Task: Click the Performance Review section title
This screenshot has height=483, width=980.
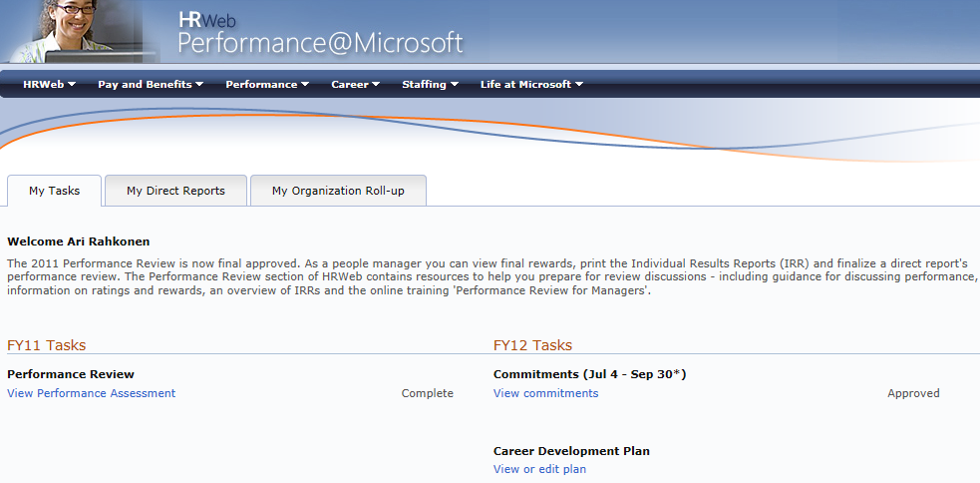Action: click(x=71, y=374)
